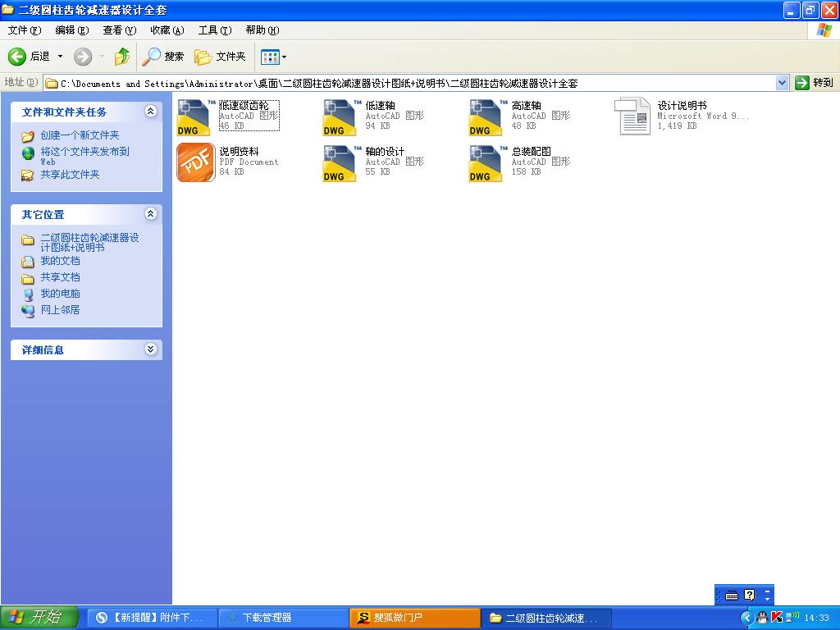The width and height of the screenshot is (840, 630).
Task: Select the 低速轴 DWG file icon
Action: click(340, 117)
